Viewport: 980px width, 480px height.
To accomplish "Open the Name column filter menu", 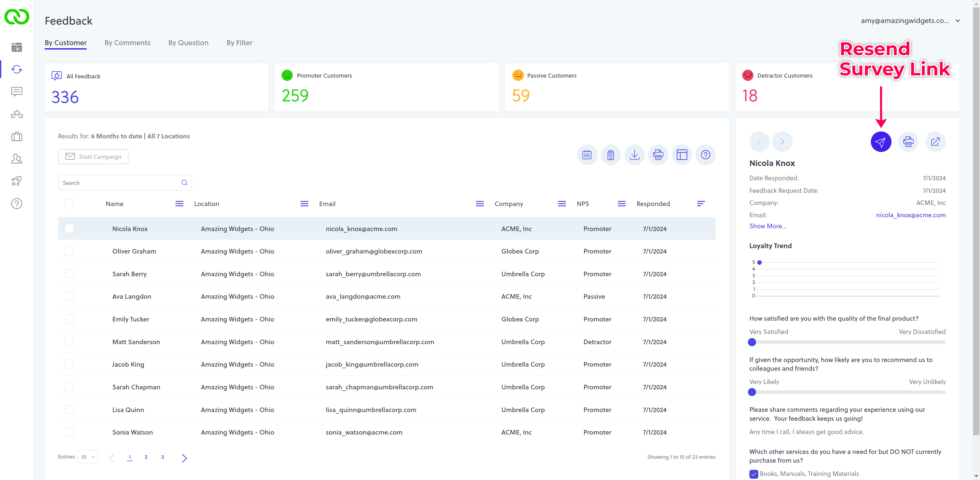I will click(179, 204).
